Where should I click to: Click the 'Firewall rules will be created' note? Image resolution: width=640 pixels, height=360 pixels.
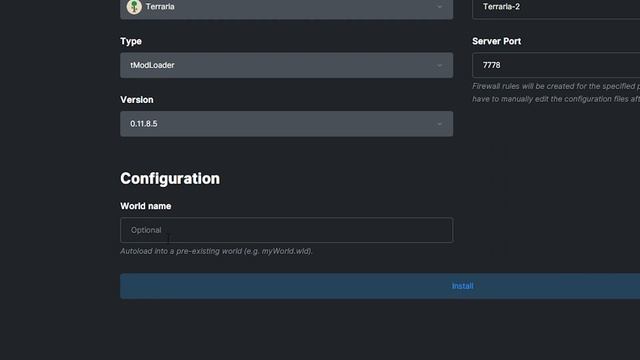point(556,93)
